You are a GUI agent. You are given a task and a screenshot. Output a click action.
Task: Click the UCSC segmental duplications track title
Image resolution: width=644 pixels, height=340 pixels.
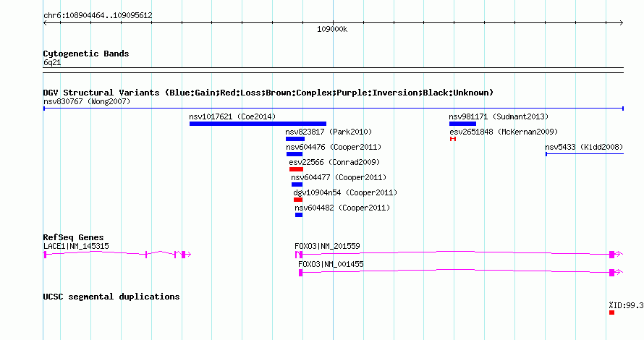tap(111, 297)
